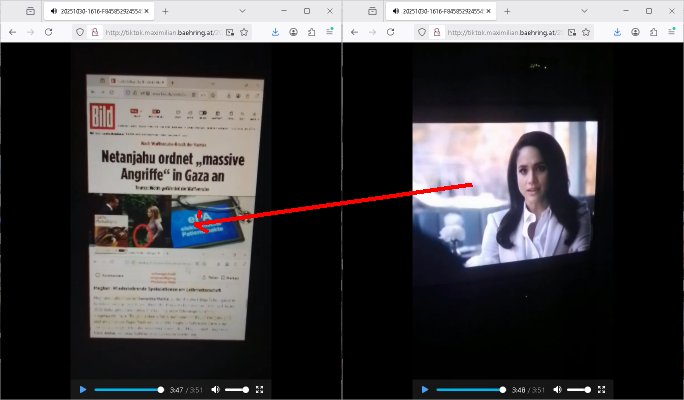The width and height of the screenshot is (684, 400).
Task: Play the right video in the player
Action: (424, 389)
